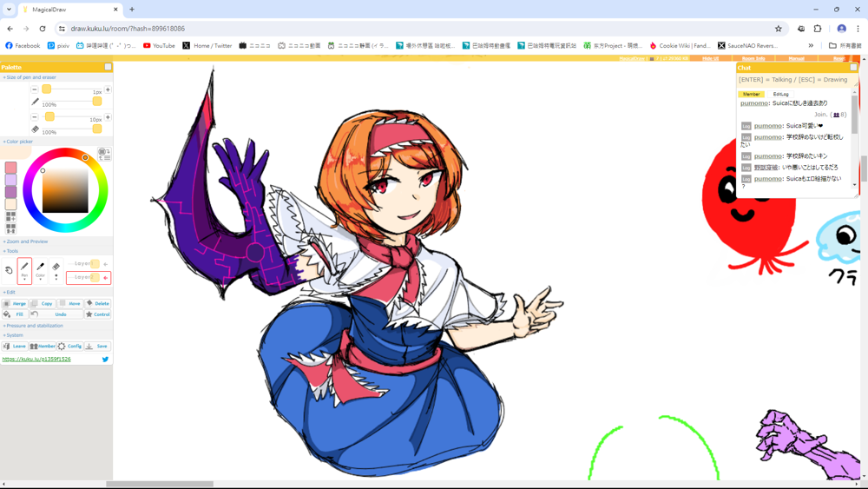Increase pen size with plus button
The width and height of the screenshot is (868, 489).
[x=108, y=89]
